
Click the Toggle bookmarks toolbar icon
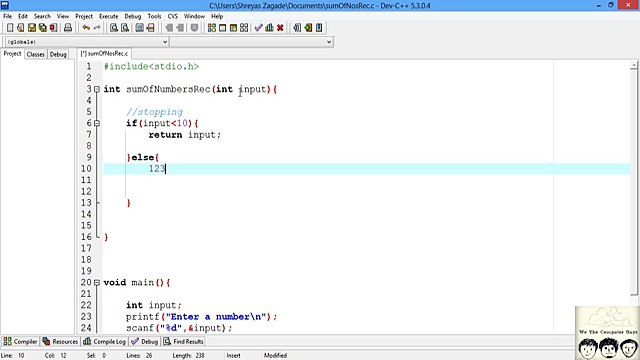click(x=308, y=28)
